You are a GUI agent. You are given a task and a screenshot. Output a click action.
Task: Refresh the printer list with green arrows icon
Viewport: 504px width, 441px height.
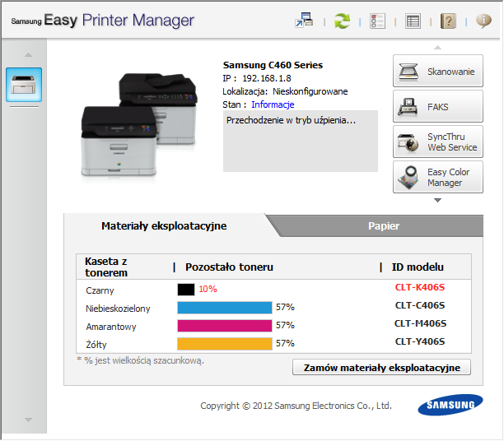click(x=342, y=21)
